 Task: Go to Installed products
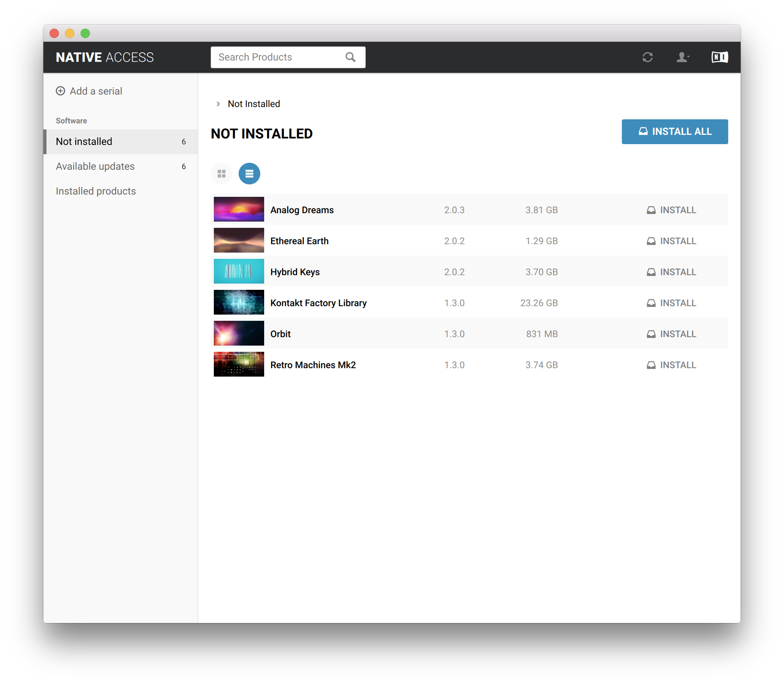point(96,191)
